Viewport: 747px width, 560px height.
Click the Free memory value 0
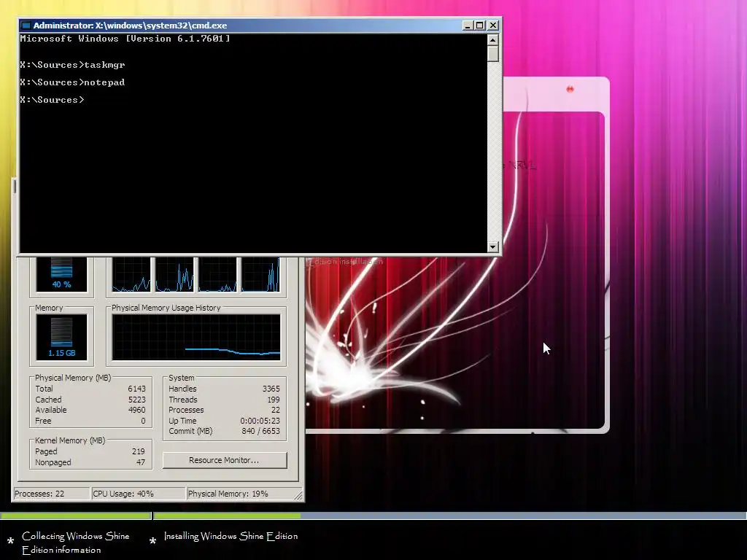tap(143, 421)
